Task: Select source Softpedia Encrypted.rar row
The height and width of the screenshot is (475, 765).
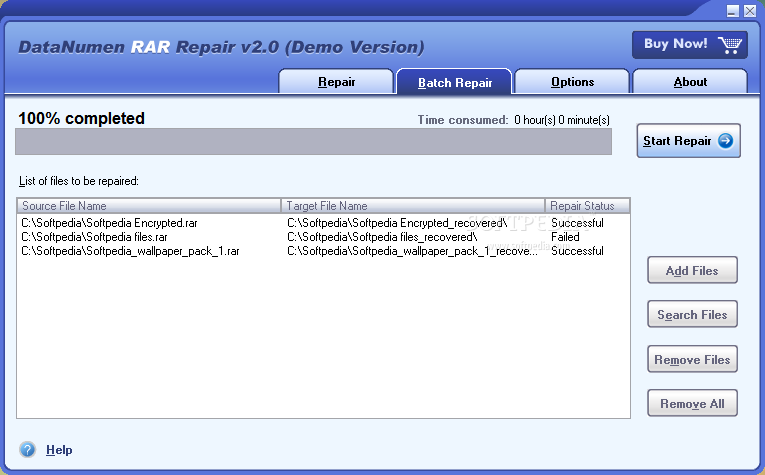Action: [109, 223]
